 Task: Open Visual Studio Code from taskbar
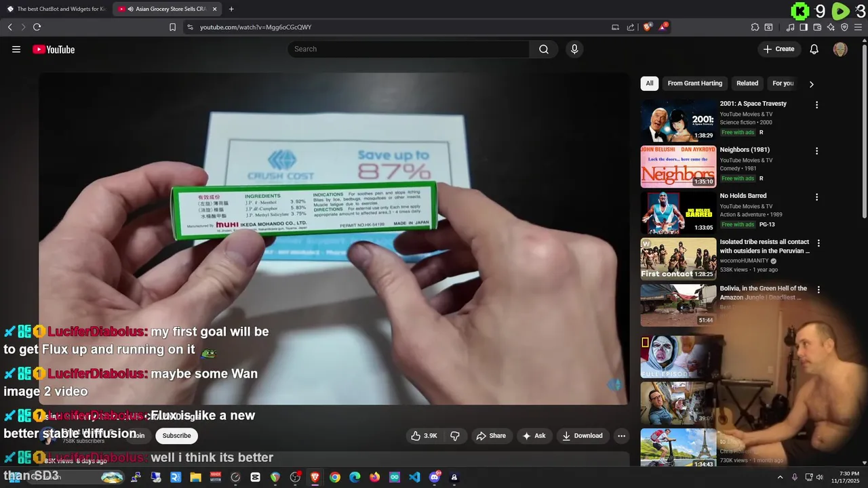(414, 477)
